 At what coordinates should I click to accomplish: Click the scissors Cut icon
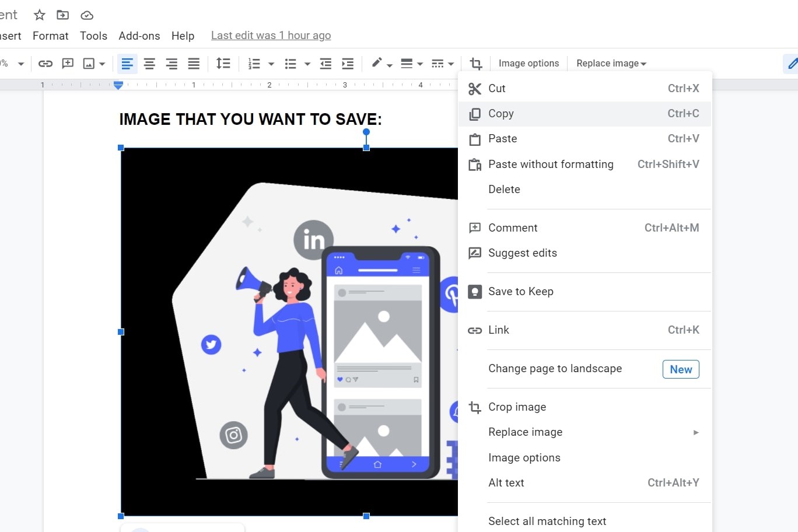(475, 89)
